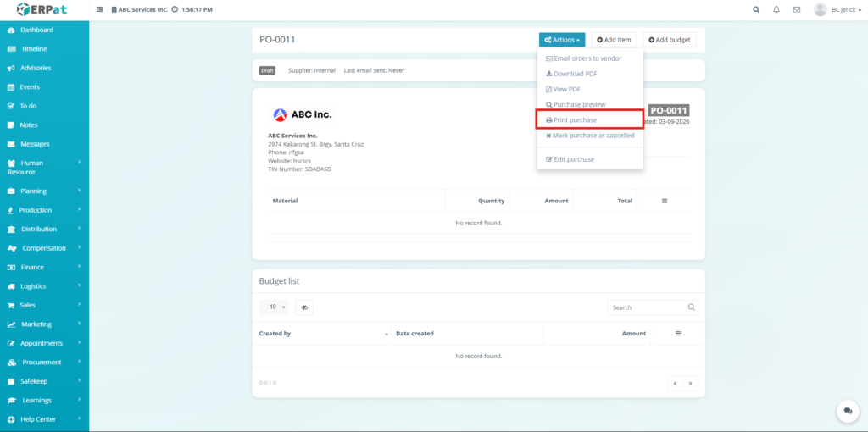Open the chat bubble icon at bottom right
Viewport: 868px width, 432px height.
click(847, 411)
